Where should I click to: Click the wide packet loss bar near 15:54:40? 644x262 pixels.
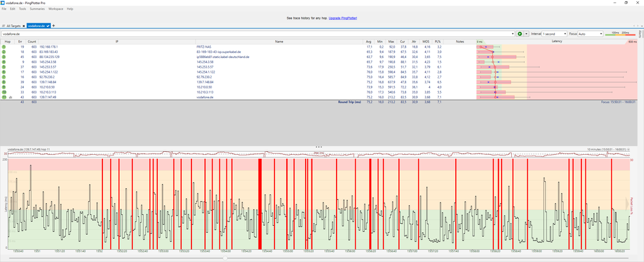pyautogui.click(x=260, y=203)
